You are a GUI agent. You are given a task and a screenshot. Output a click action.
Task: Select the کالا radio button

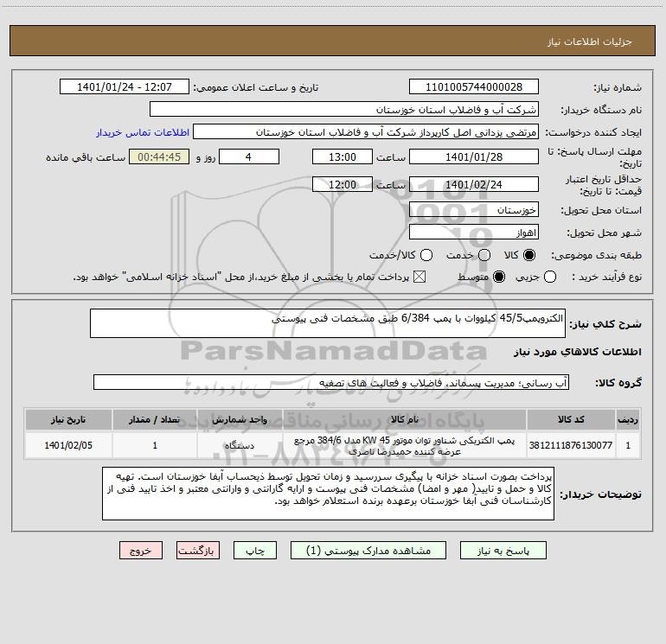coord(529,255)
